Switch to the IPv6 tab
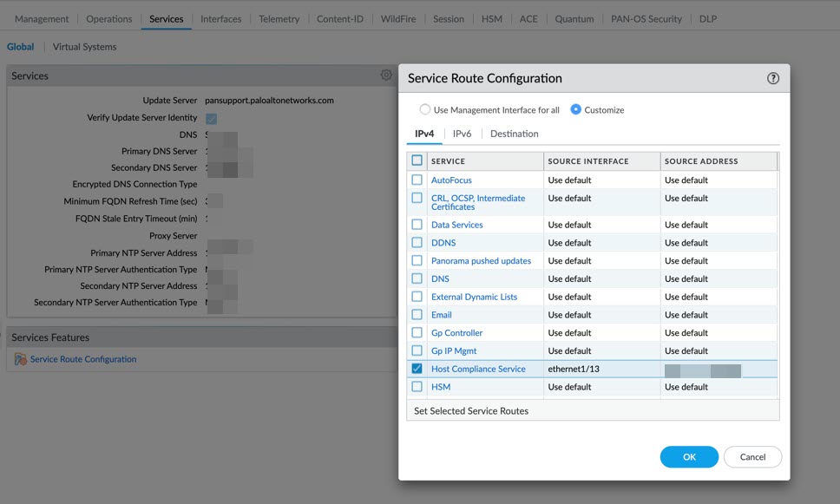The height and width of the screenshot is (504, 840). click(x=462, y=134)
